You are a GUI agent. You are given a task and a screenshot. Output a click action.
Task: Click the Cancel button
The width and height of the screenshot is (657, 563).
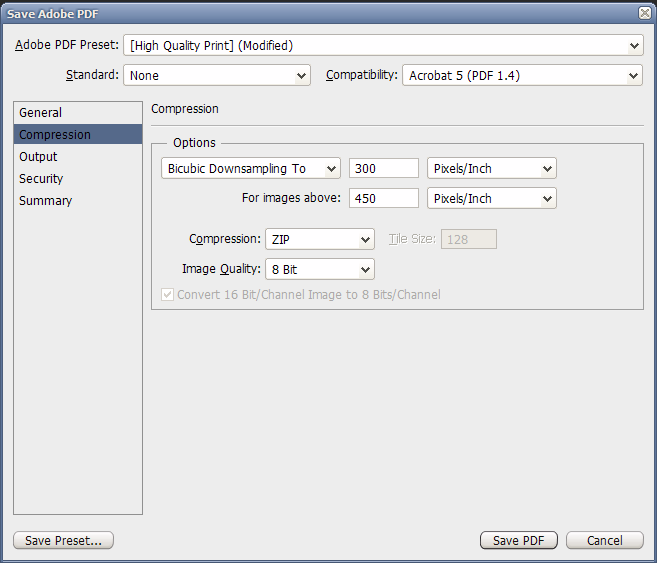pyautogui.click(x=605, y=540)
